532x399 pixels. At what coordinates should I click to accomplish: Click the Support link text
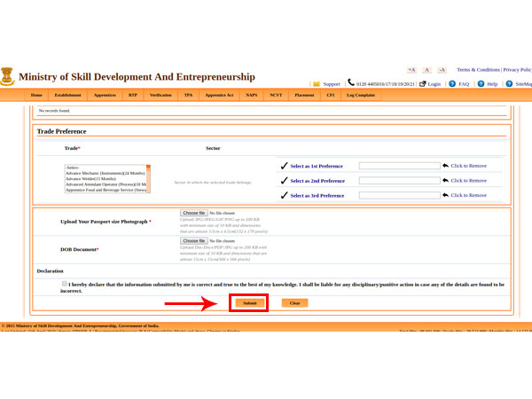tap(331, 84)
